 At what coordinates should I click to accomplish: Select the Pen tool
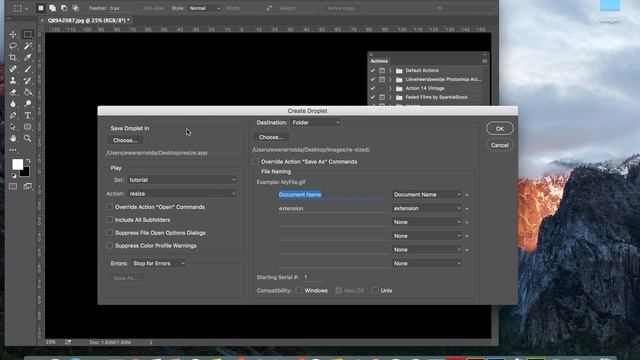point(13,116)
